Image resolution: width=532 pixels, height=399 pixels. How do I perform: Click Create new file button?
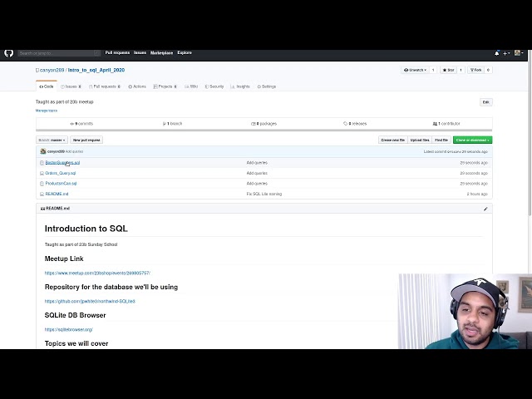tap(392, 140)
